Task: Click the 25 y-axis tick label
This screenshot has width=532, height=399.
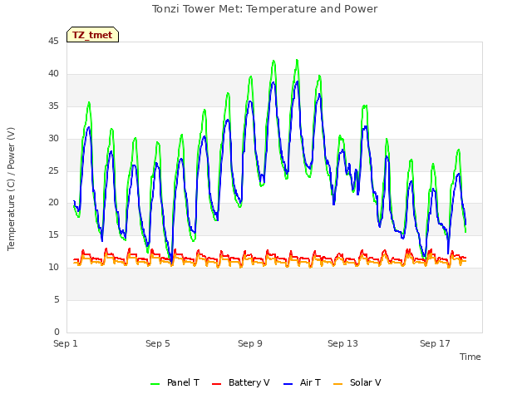Action: click(x=53, y=170)
